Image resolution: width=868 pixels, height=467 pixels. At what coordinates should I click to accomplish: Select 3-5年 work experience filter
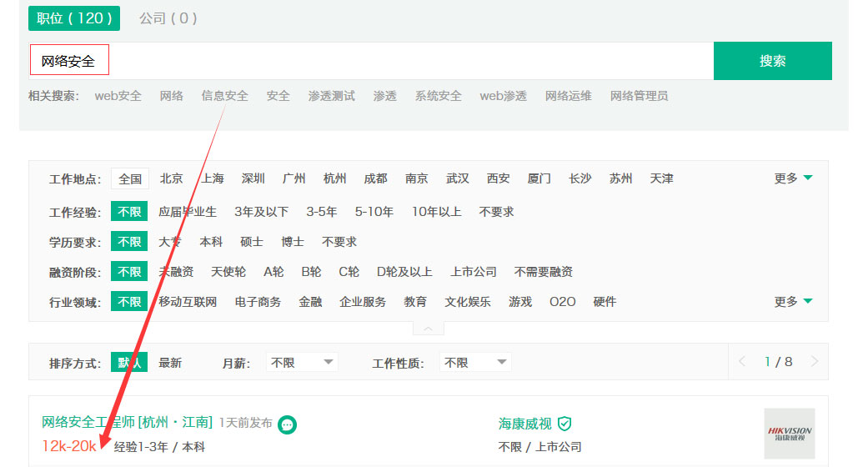(321, 212)
